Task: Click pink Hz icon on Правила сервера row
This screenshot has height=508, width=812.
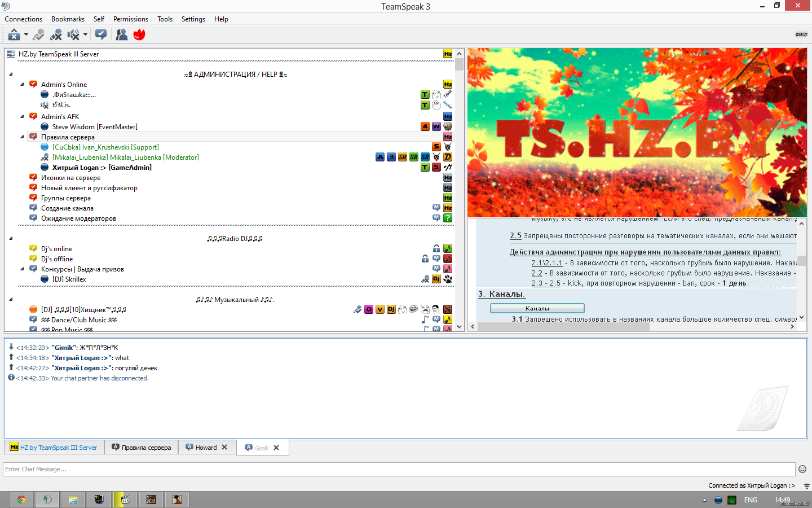Action: [x=448, y=137]
